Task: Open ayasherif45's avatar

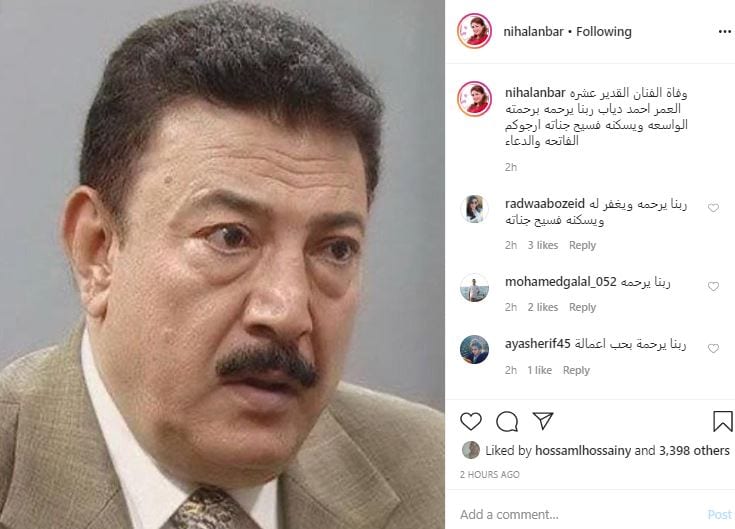Action: pyautogui.click(x=474, y=349)
